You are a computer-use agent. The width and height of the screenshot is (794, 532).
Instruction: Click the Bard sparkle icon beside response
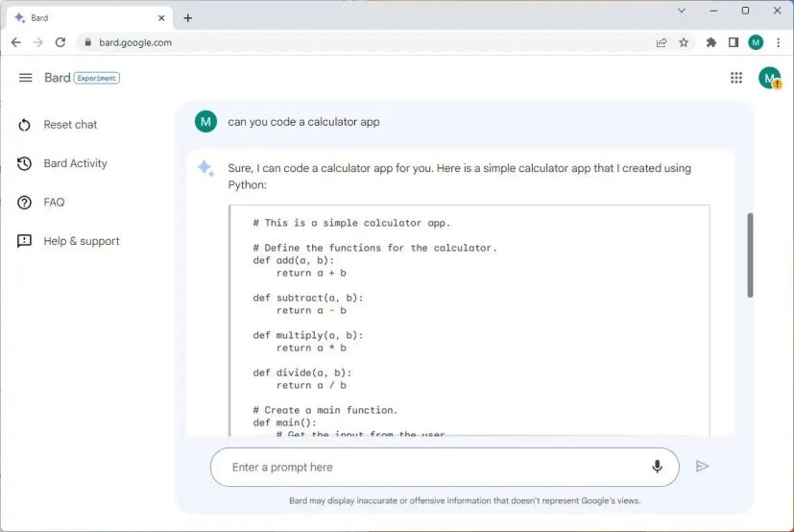coord(205,168)
